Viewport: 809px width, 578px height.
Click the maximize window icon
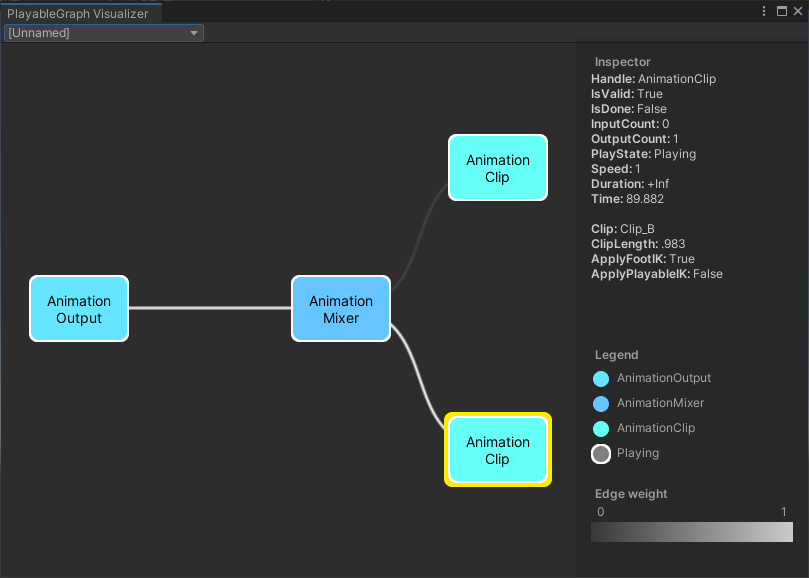[781, 11]
